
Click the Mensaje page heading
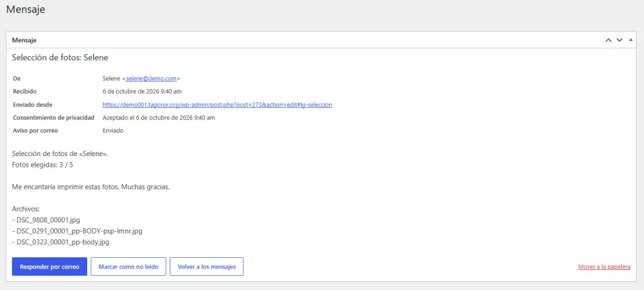click(x=25, y=9)
